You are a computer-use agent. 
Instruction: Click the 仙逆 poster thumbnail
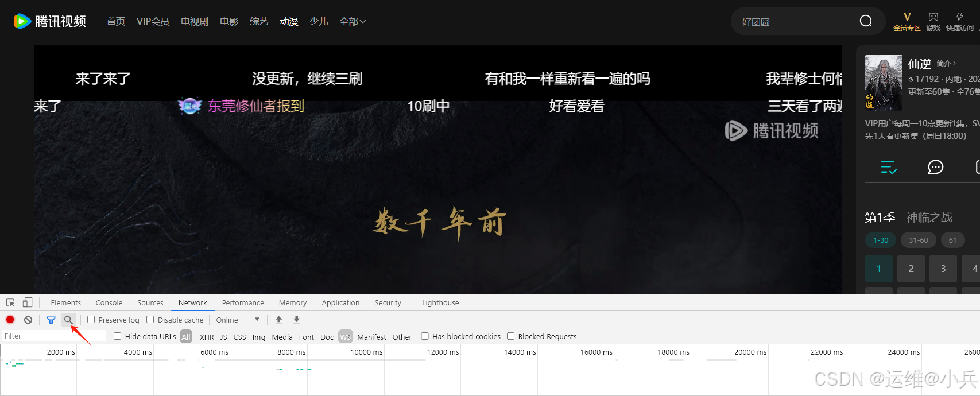[884, 83]
